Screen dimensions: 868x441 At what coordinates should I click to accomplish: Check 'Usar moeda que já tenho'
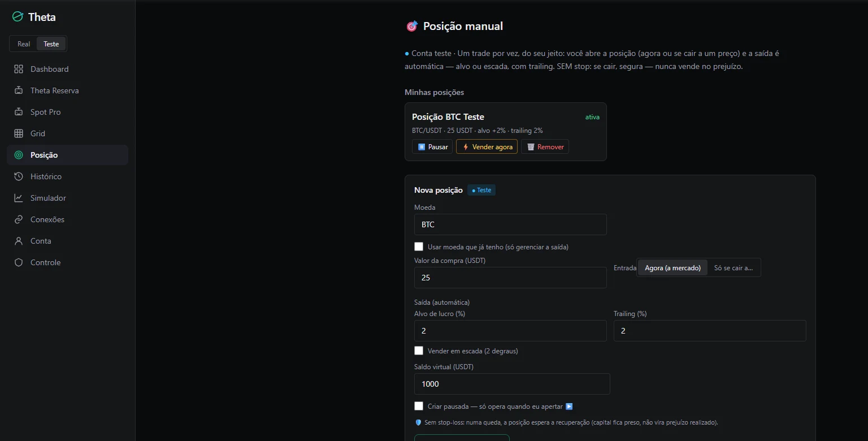point(419,247)
